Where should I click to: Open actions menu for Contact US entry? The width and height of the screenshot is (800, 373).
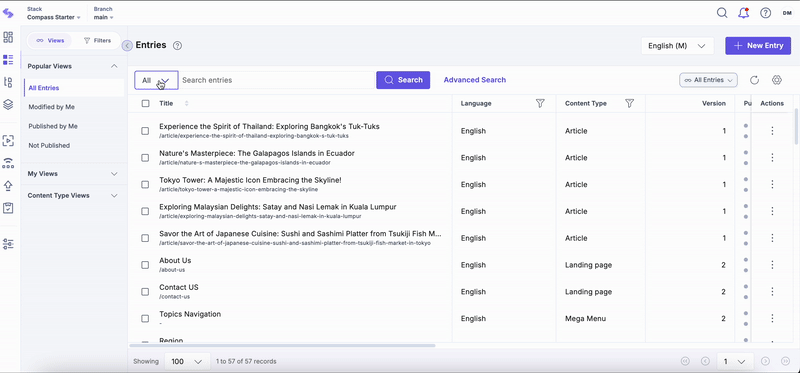[772, 292]
